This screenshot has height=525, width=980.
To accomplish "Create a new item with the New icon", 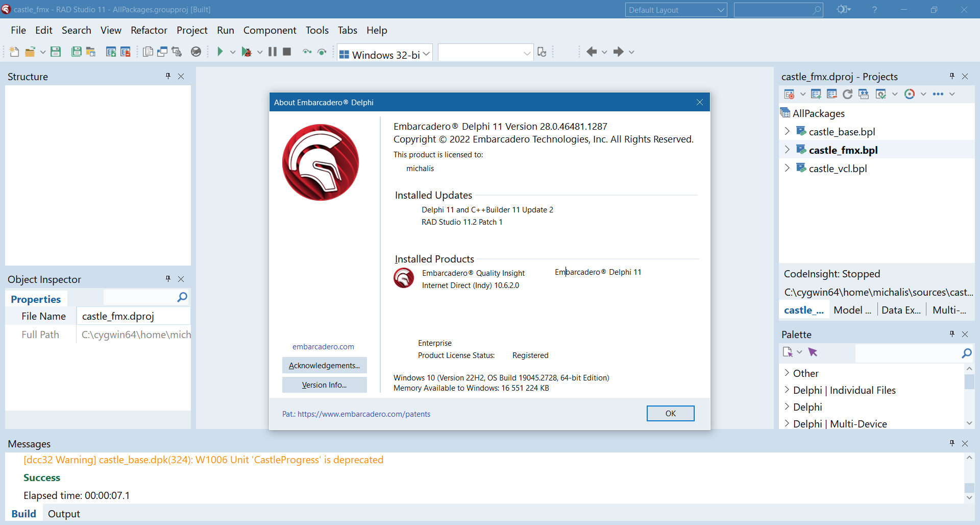I will (x=14, y=52).
